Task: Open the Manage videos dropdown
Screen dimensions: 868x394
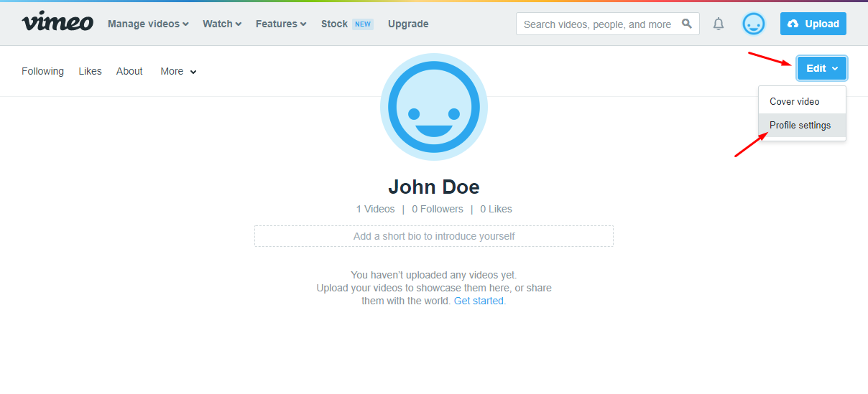Action: [148, 24]
